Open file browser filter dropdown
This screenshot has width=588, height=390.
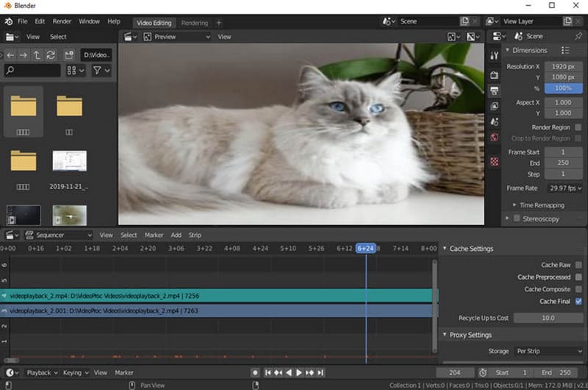101,71
